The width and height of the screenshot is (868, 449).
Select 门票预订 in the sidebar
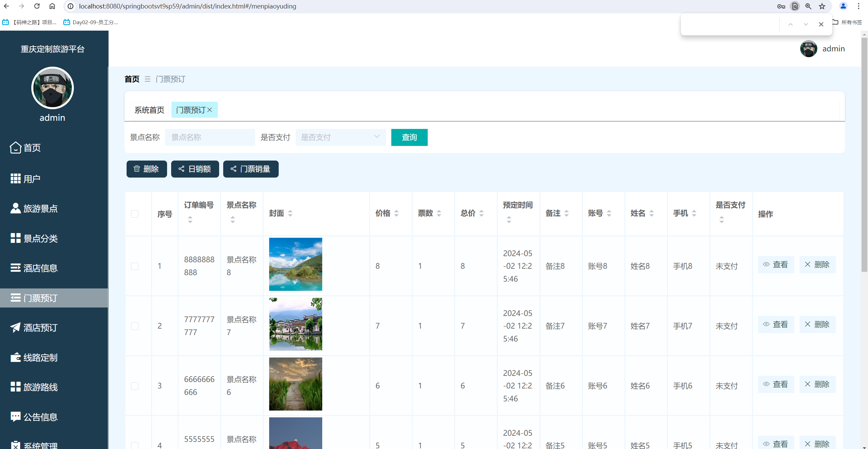coord(54,298)
